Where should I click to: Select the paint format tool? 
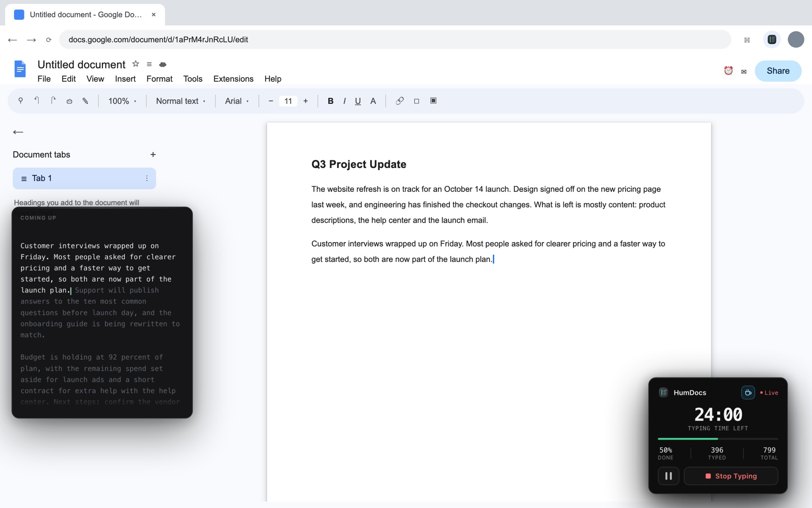(85, 101)
